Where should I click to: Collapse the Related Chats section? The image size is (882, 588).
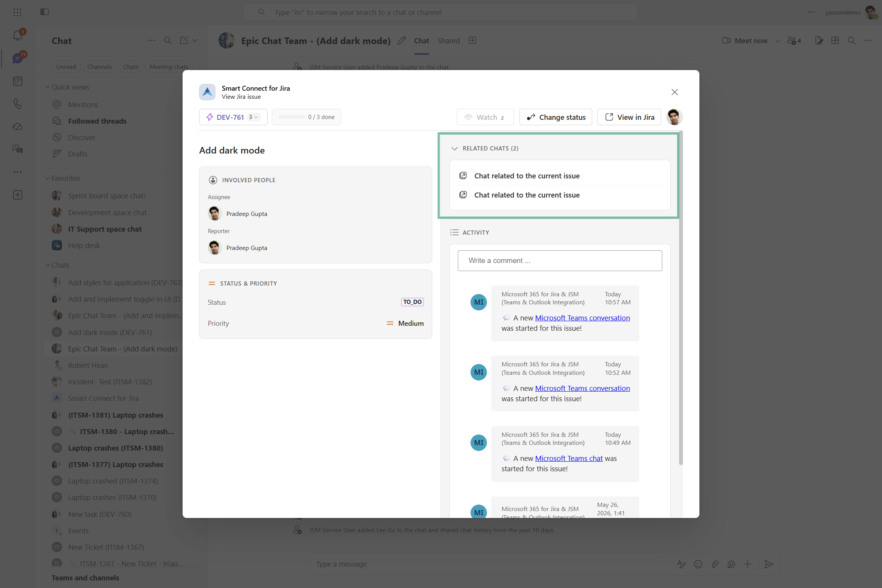click(454, 149)
